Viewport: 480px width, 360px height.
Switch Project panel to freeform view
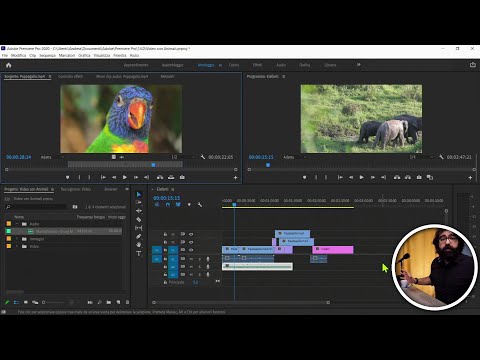(35, 302)
